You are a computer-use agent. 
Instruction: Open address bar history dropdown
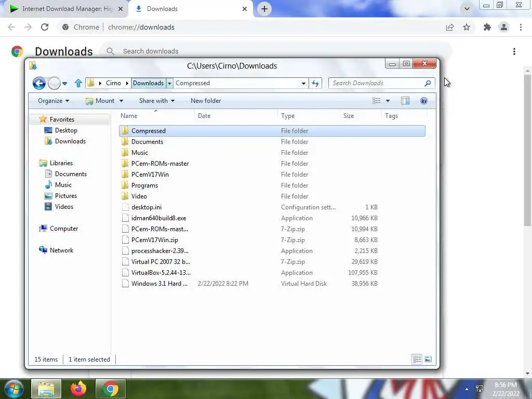tap(303, 83)
